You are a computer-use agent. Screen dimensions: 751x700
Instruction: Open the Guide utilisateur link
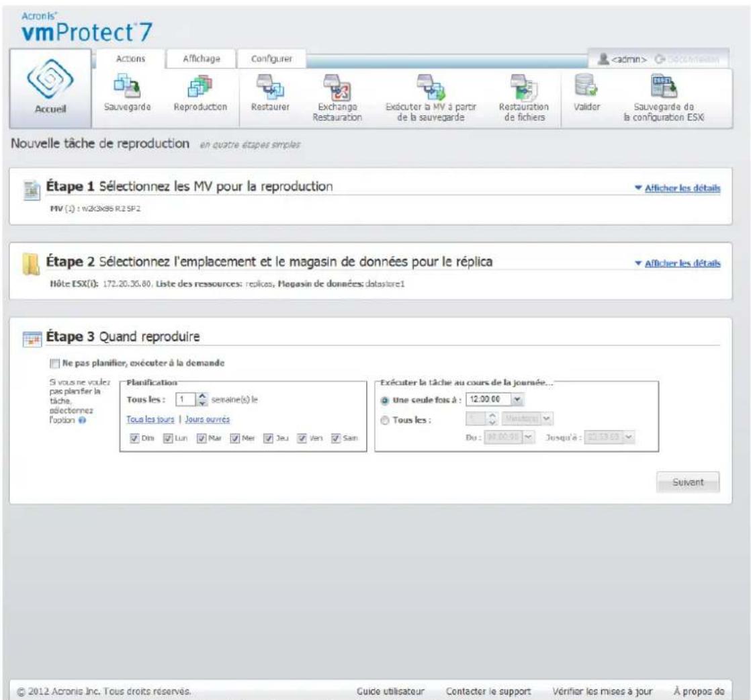[x=390, y=691]
